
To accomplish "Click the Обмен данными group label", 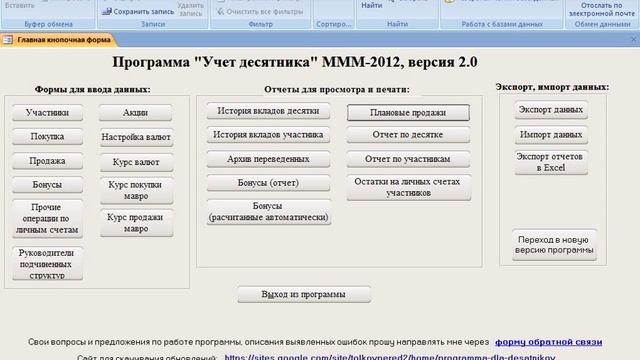I will pos(602,24).
